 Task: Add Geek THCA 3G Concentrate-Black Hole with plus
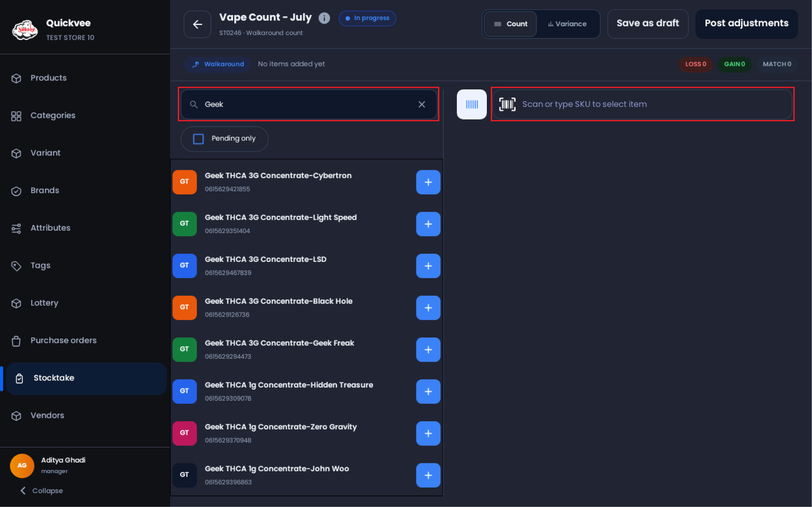[428, 308]
